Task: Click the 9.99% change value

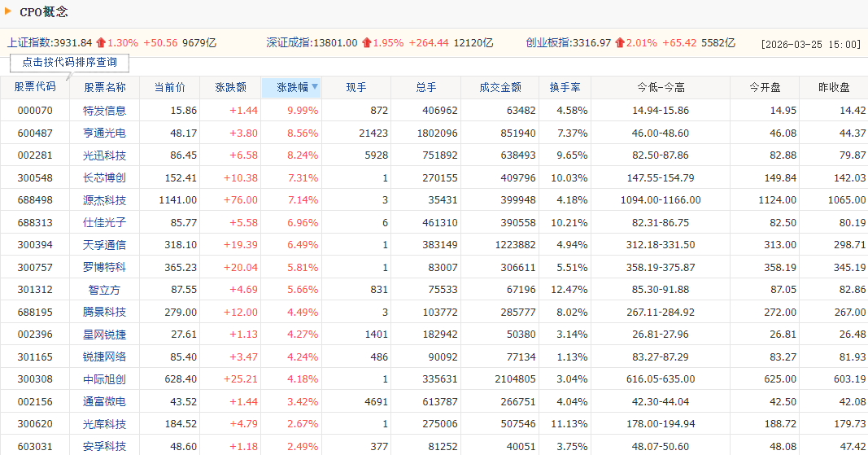Action: click(x=303, y=110)
